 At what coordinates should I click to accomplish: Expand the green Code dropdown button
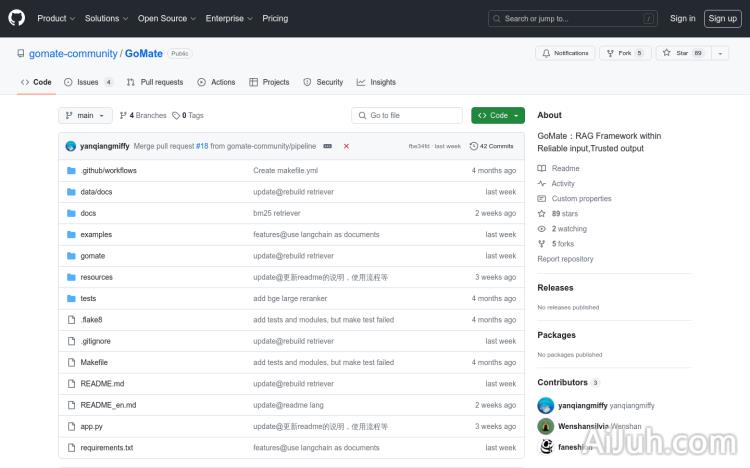[x=498, y=115]
